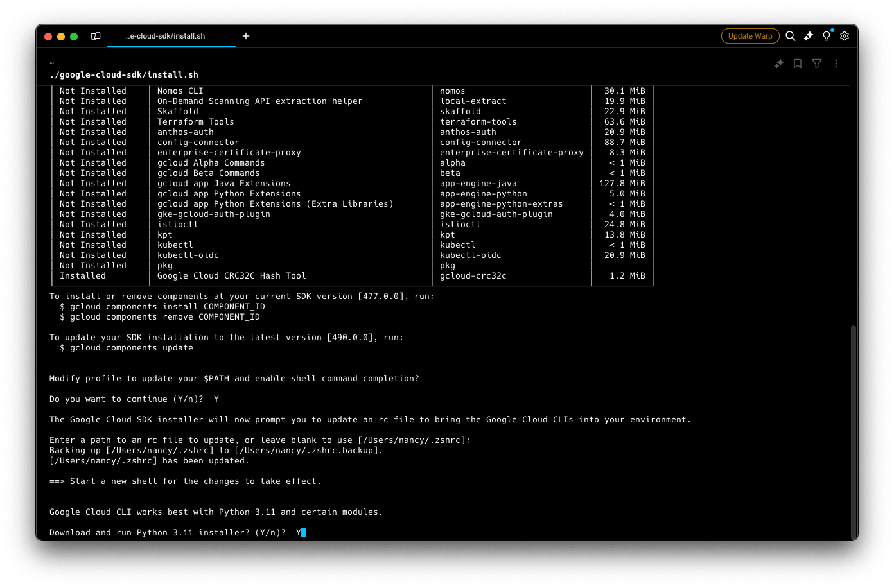Click 'gcloud Beta Commands' row
The height and width of the screenshot is (588, 894).
click(209, 173)
